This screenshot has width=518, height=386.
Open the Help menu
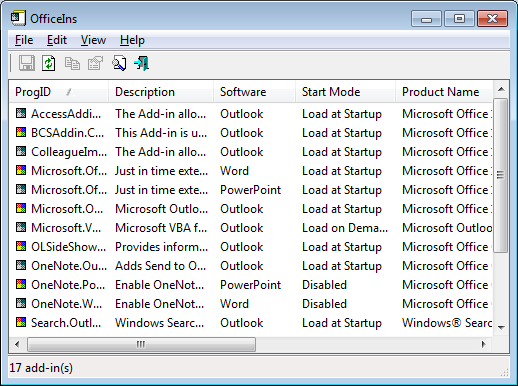(132, 40)
